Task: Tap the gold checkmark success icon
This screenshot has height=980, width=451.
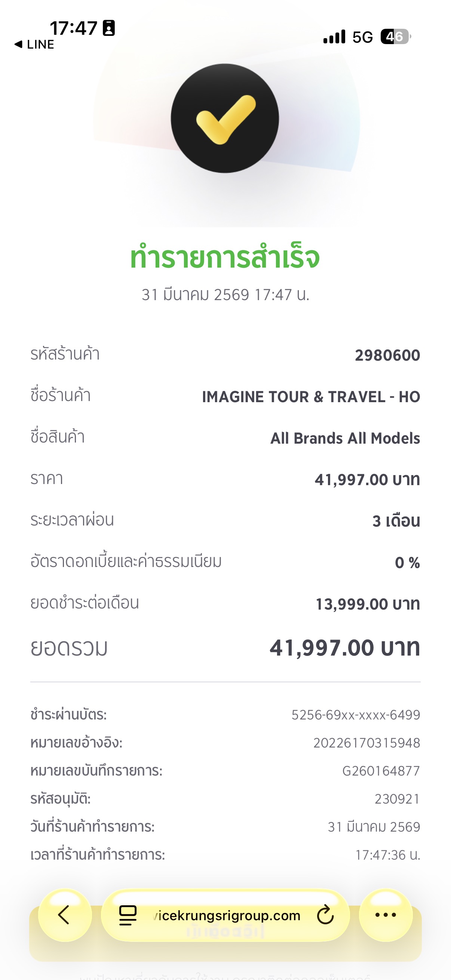Action: tap(225, 118)
